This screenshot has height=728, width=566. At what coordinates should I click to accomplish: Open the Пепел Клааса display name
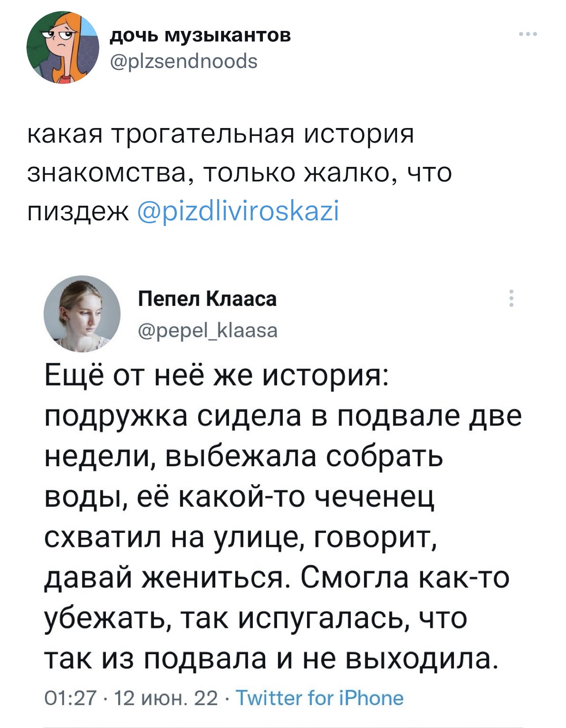pos(207,299)
